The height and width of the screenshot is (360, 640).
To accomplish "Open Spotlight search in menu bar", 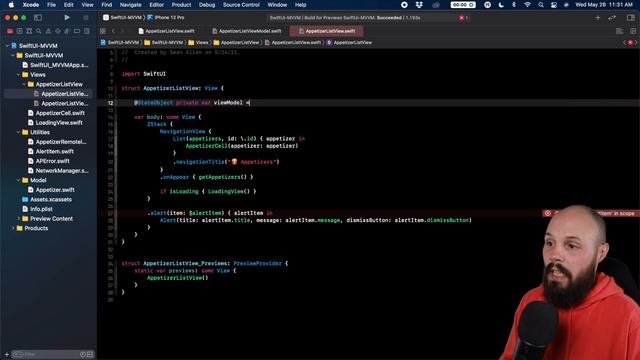I will point(541,5).
